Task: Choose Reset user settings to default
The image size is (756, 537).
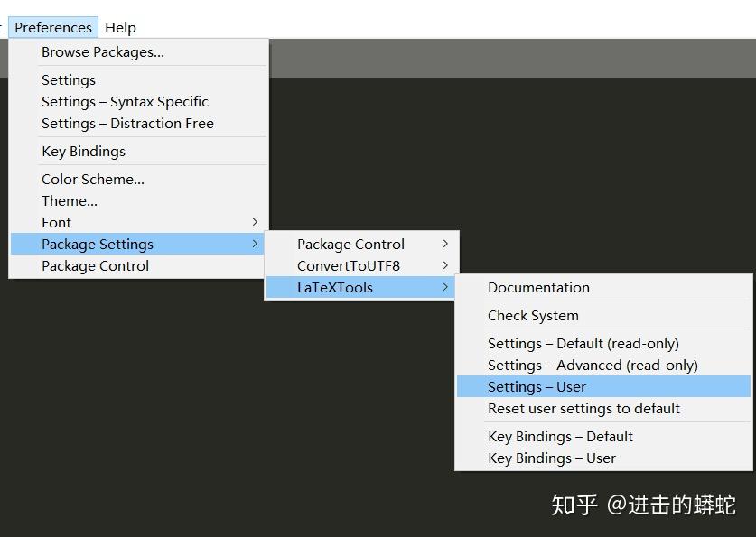Action: point(582,409)
